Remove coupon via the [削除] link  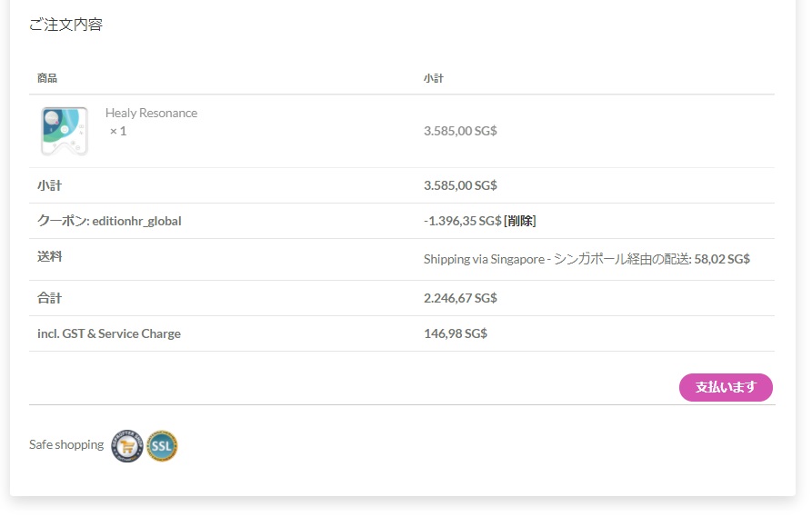point(519,221)
